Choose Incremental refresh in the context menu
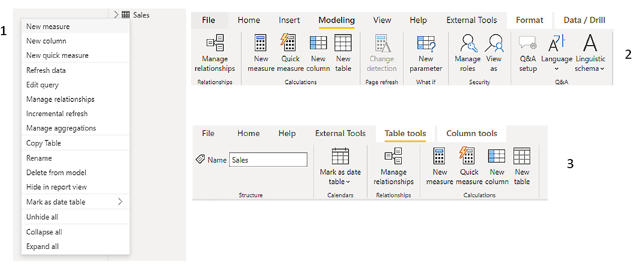 tap(57, 113)
